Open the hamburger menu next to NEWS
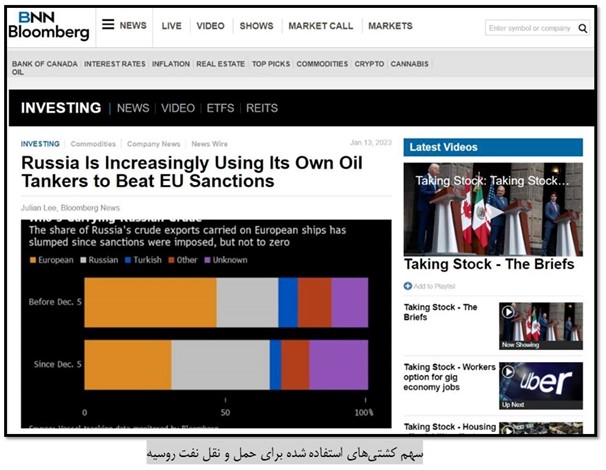The width and height of the screenshot is (606, 470). [108, 24]
